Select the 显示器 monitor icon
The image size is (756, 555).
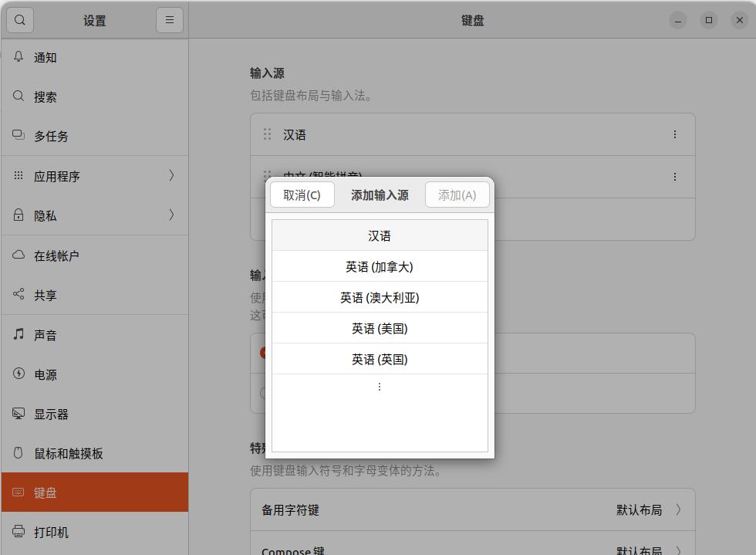18,414
